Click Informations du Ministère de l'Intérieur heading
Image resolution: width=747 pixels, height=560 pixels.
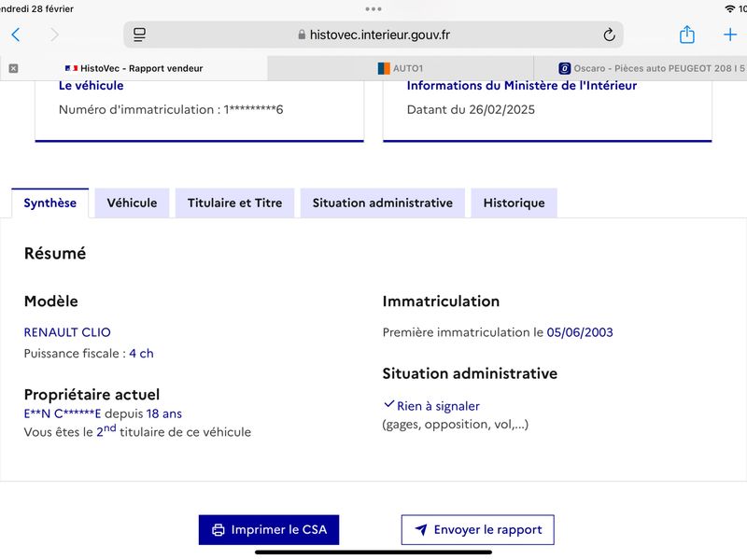point(522,86)
